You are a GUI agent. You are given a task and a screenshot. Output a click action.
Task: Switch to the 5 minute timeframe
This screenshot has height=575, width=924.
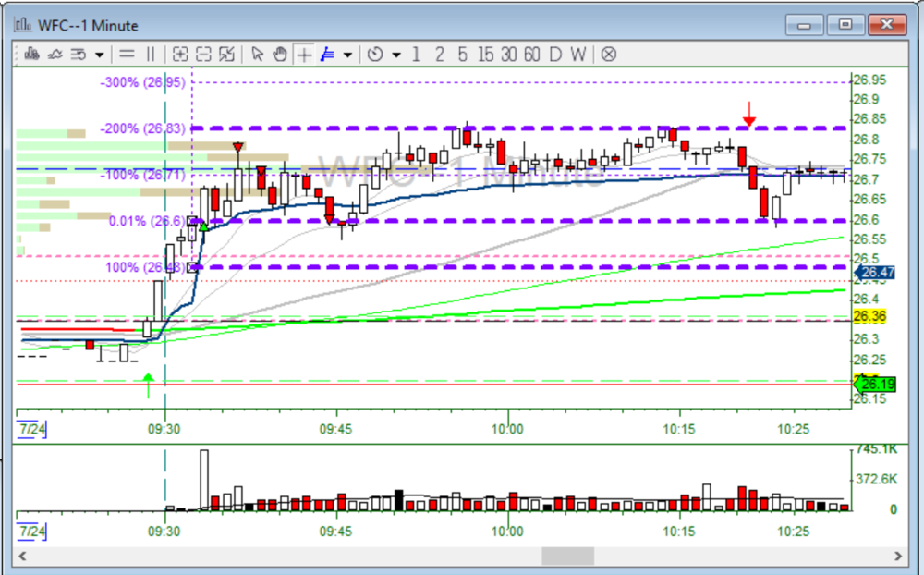462,54
